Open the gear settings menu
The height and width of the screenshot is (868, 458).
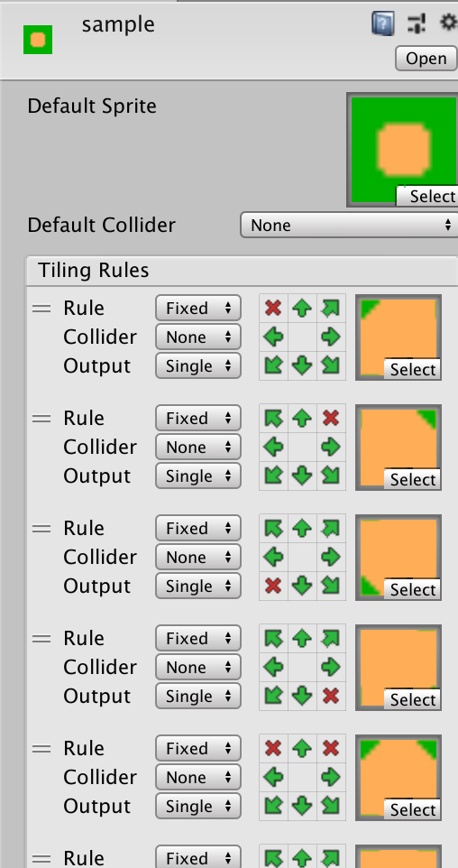[x=449, y=23]
